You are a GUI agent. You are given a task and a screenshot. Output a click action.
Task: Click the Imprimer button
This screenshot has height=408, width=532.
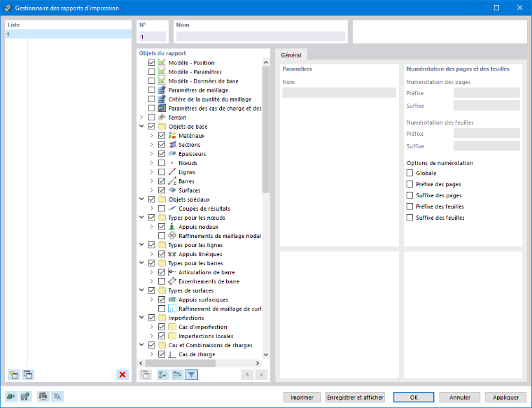tap(302, 397)
